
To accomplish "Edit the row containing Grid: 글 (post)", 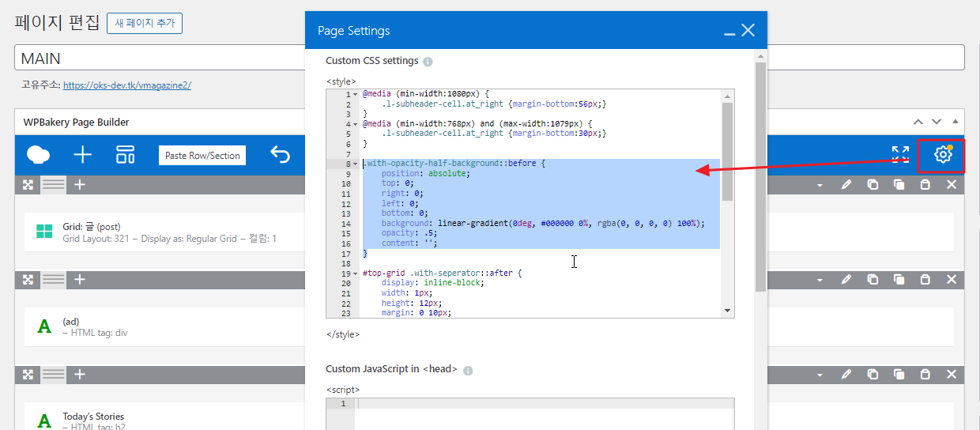I will pos(846,185).
